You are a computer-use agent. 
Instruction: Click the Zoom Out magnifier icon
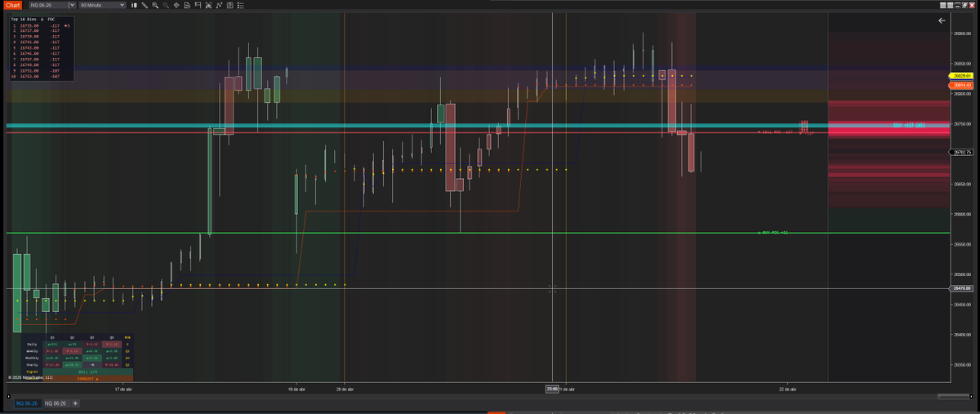pyautogui.click(x=166, y=5)
